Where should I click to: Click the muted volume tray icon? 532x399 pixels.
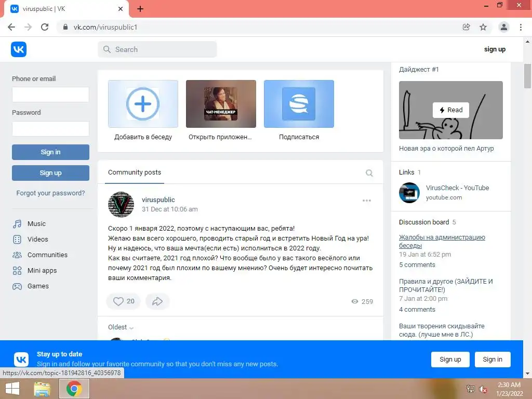pyautogui.click(x=483, y=389)
